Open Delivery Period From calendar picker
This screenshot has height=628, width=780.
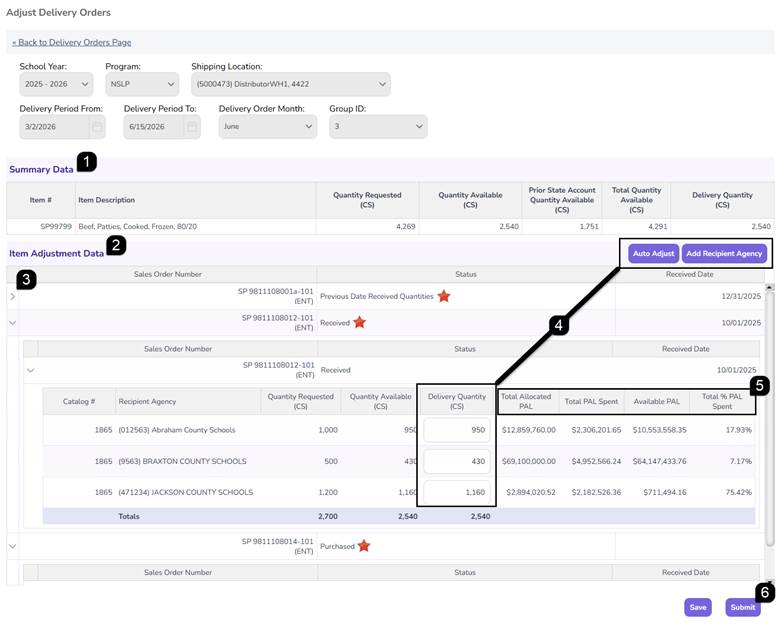[97, 127]
